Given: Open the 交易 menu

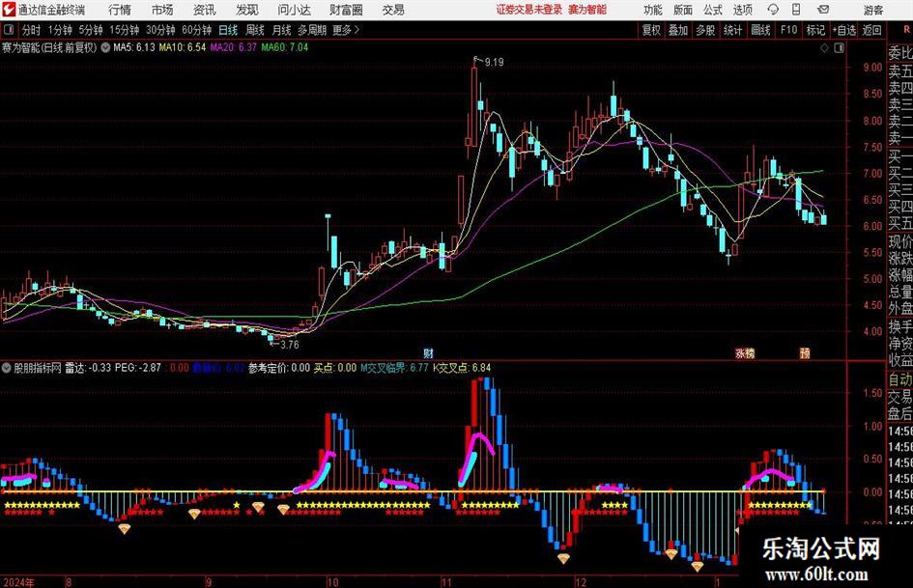Looking at the screenshot, I should (393, 10).
